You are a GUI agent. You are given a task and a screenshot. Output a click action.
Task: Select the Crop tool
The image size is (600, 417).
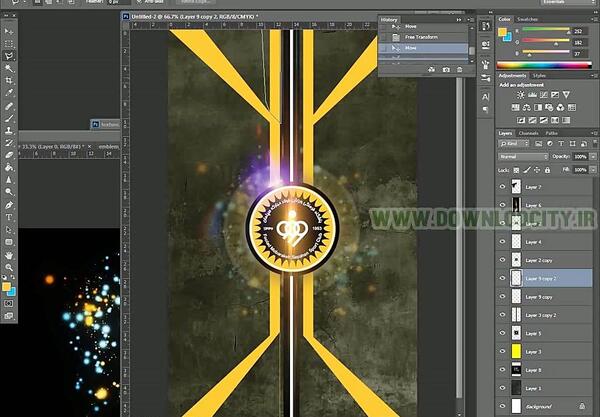[9, 80]
